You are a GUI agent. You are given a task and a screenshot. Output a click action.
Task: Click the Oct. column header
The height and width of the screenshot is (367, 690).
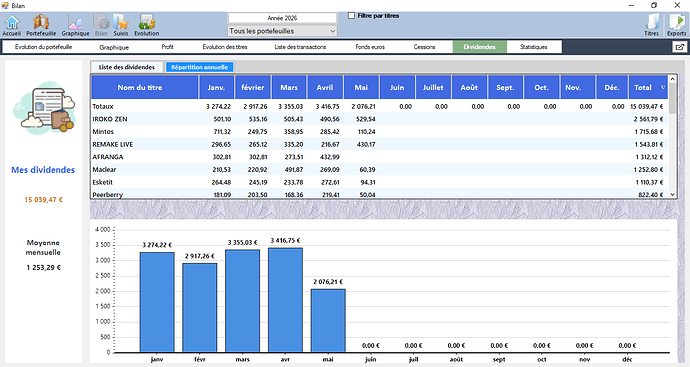point(541,87)
